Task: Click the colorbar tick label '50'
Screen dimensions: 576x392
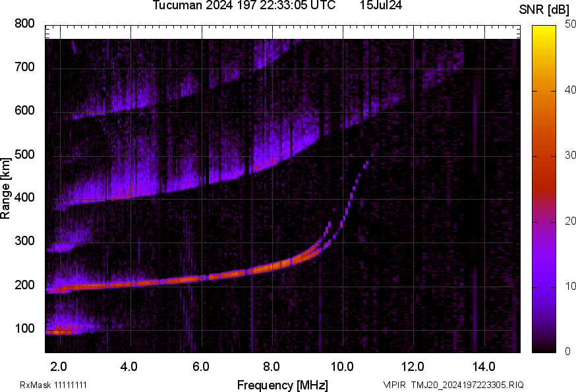Action: click(570, 24)
